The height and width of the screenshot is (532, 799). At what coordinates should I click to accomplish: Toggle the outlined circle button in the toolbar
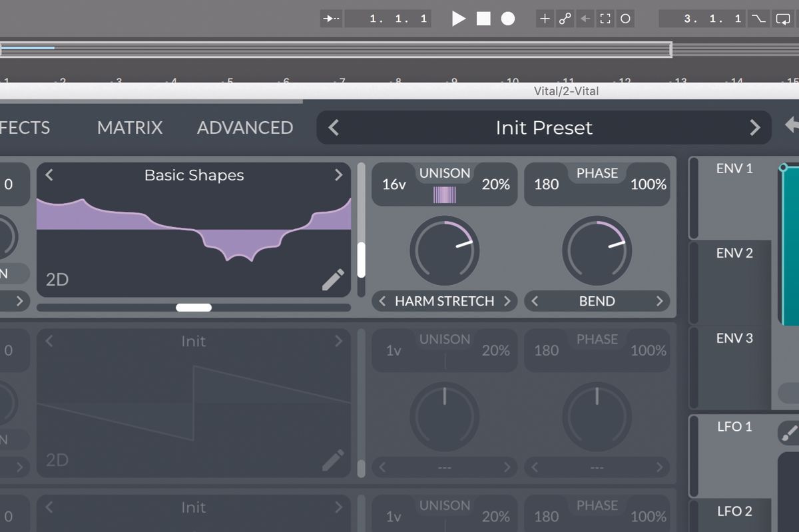(625, 19)
